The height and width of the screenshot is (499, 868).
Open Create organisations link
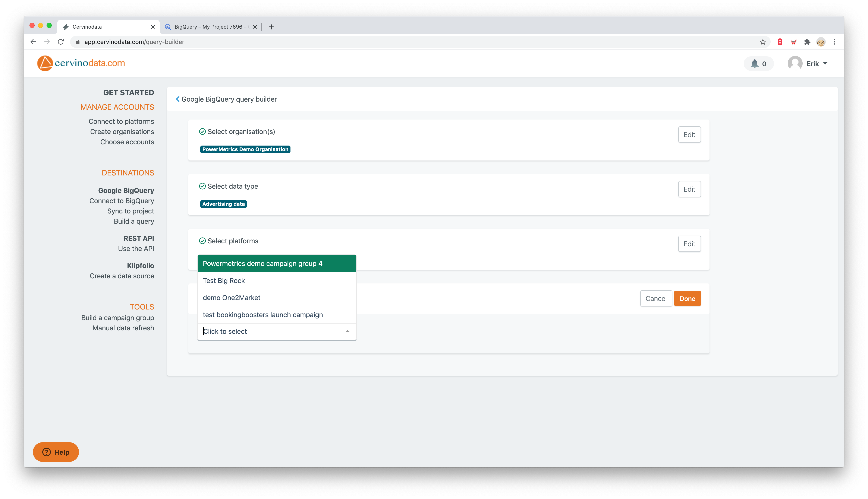point(122,132)
